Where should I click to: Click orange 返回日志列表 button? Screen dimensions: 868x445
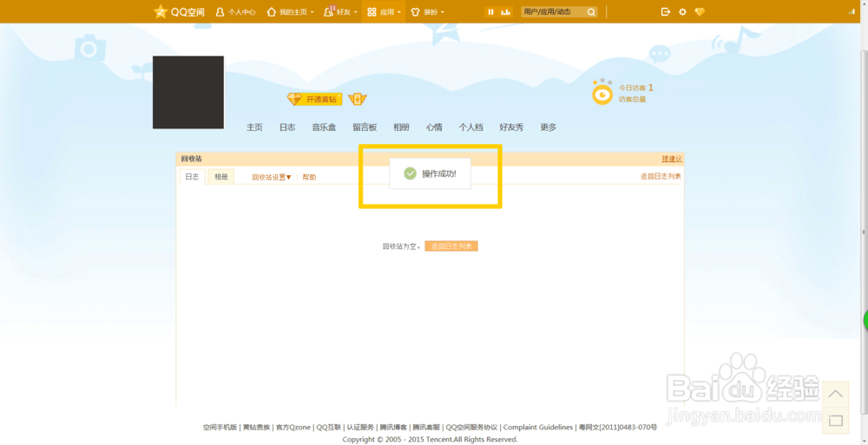(451, 246)
